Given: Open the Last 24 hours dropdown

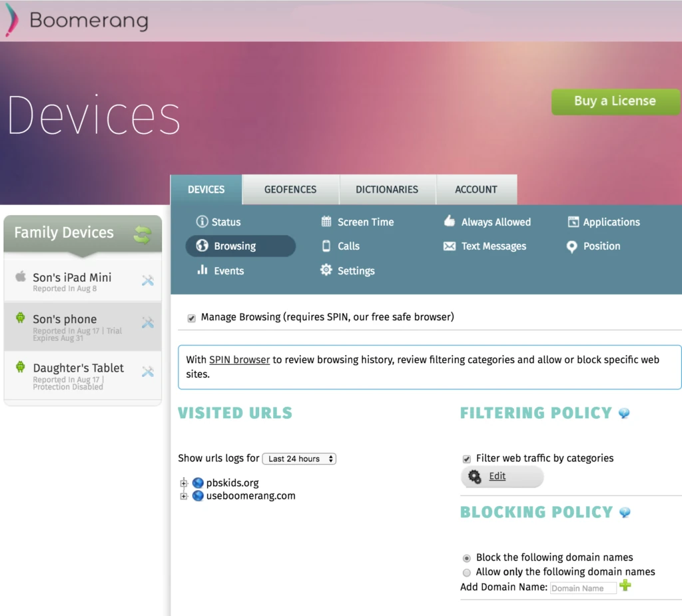Looking at the screenshot, I should [298, 458].
